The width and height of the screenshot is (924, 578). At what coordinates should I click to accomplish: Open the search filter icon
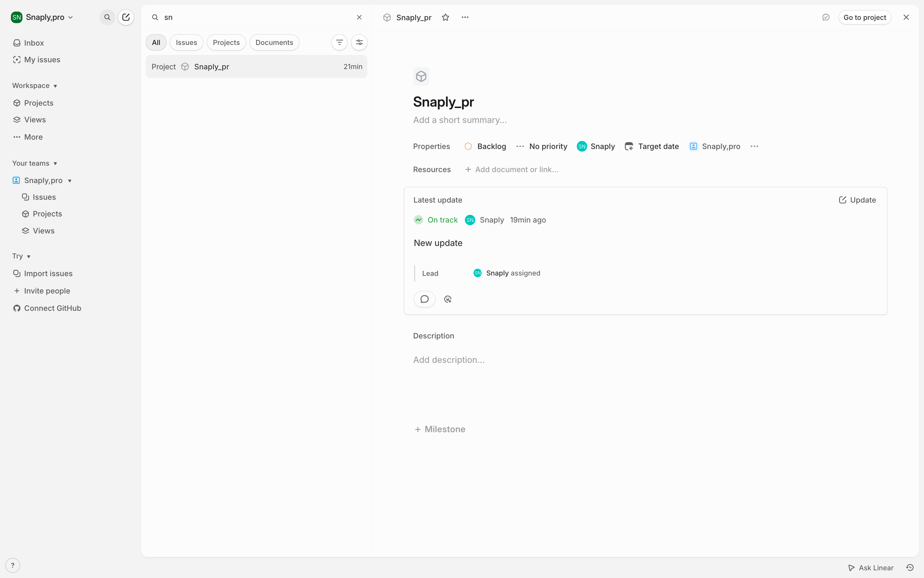point(339,42)
